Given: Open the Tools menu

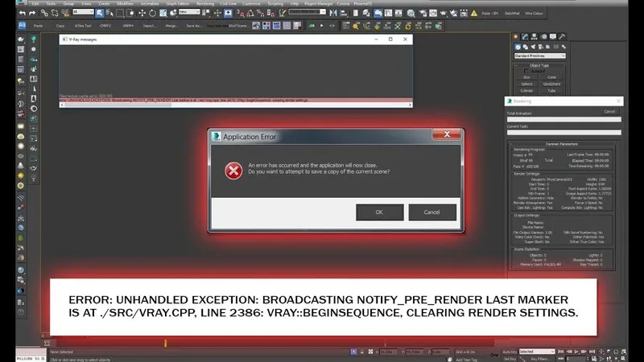Looking at the screenshot, I should [51, 3].
